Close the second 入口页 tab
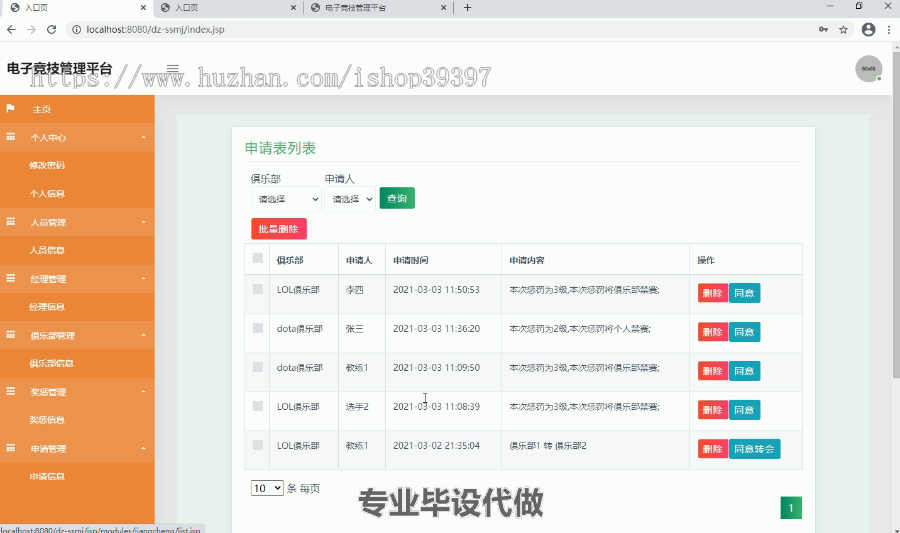900x533 pixels. 293,7
